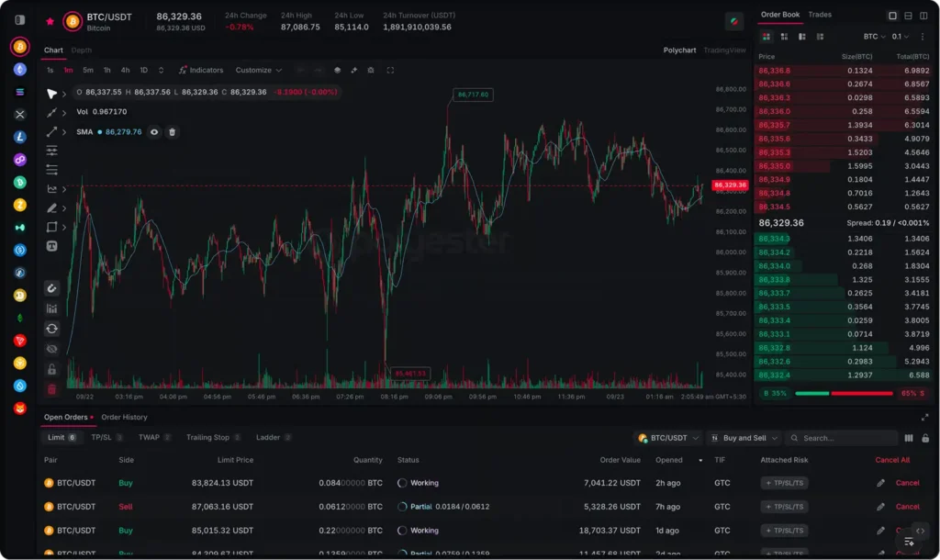940x560 pixels.
Task: Click the buy/sell ratio bar
Action: coord(845,393)
